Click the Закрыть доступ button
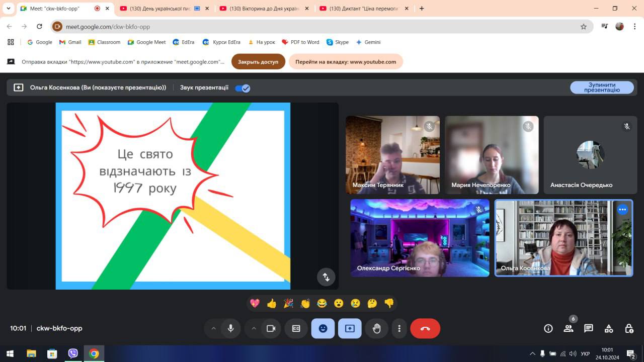Image resolution: width=644 pixels, height=362 pixels. coord(258,62)
